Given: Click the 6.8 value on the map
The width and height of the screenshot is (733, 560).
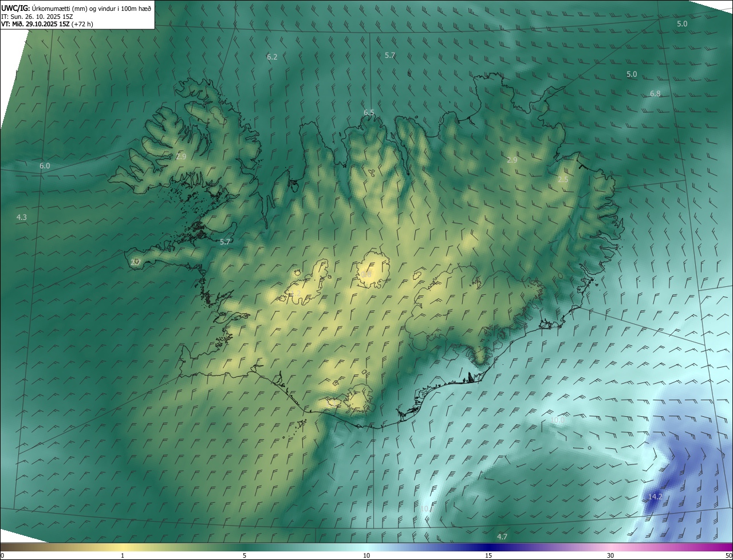Looking at the screenshot, I should (655, 93).
